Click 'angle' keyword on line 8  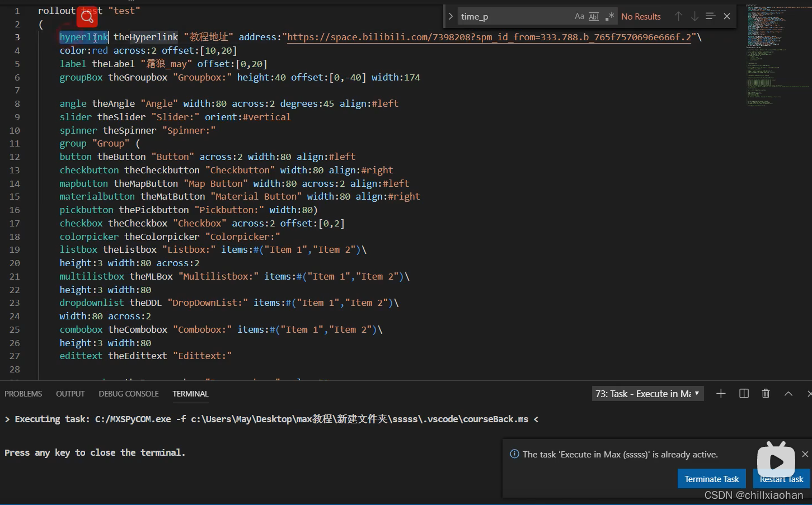(73, 103)
